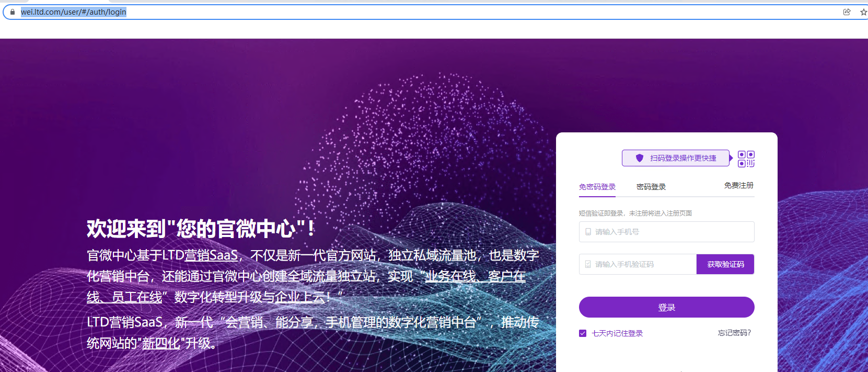This screenshot has height=372, width=868.
Task: Open the 免费注册 link
Action: 739,185
